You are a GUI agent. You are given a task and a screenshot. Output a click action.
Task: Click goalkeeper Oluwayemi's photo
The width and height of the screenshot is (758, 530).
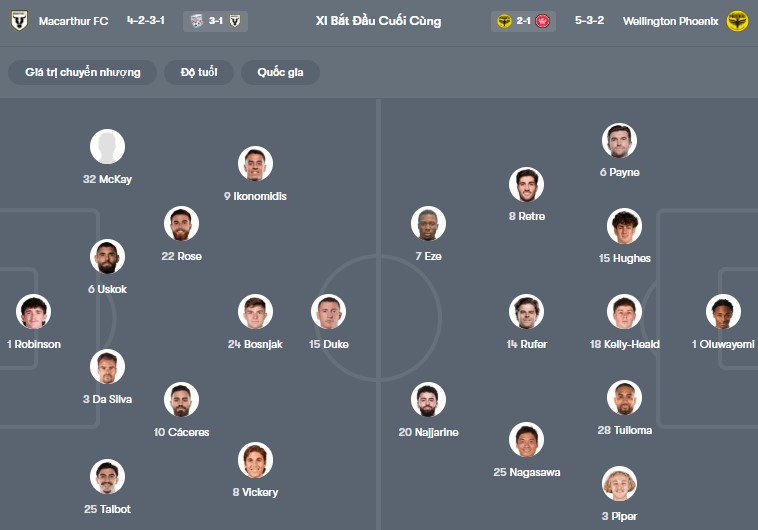[x=722, y=312]
